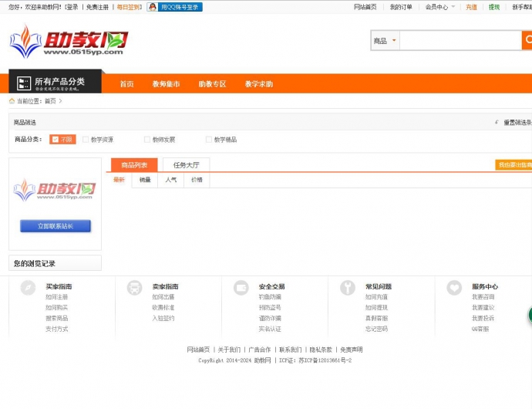Viewport: 532px width, 409px height.
Task: Open 如何购买 help link
Action: point(56,307)
